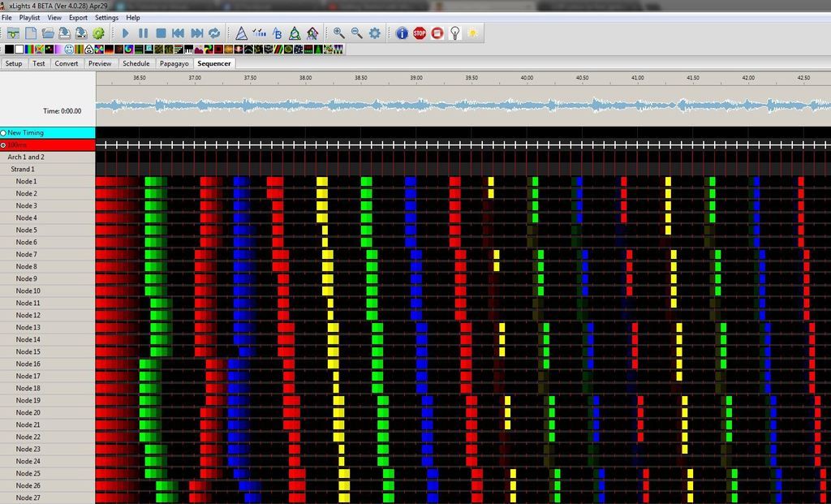
Task: Pick the smiley Faces effect icon
Action: pyautogui.click(x=69, y=50)
